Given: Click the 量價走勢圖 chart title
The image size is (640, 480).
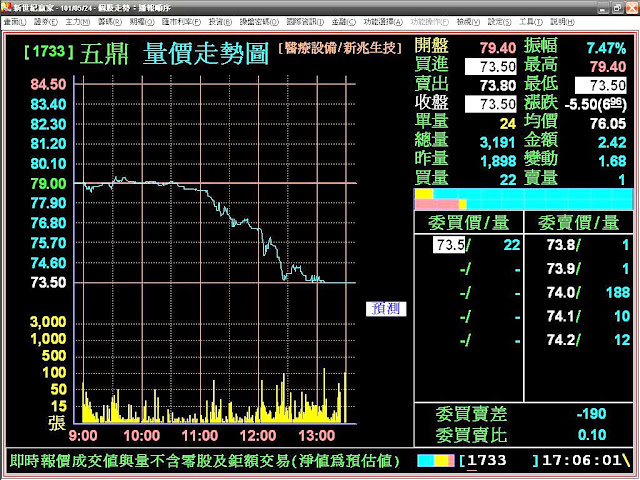Looking at the screenshot, I should (x=206, y=53).
